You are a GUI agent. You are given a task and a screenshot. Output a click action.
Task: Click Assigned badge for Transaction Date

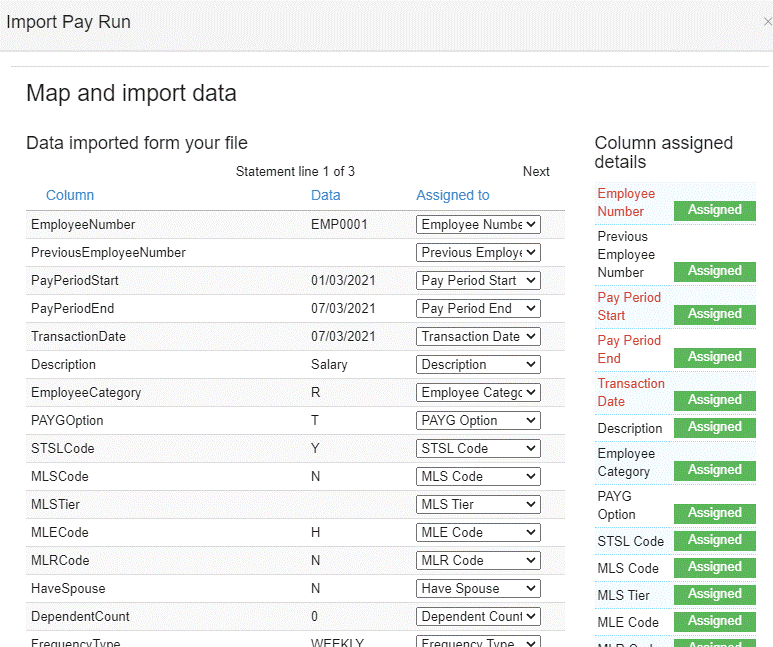pyautogui.click(x=714, y=400)
